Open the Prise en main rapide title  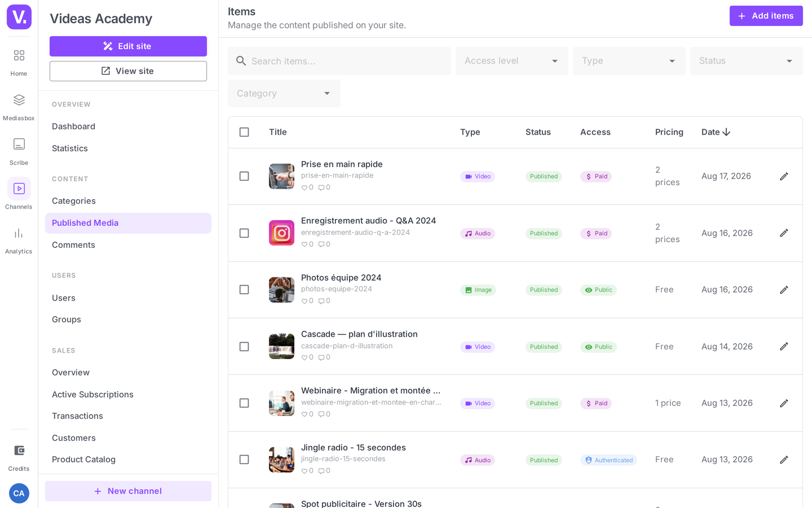(x=342, y=165)
